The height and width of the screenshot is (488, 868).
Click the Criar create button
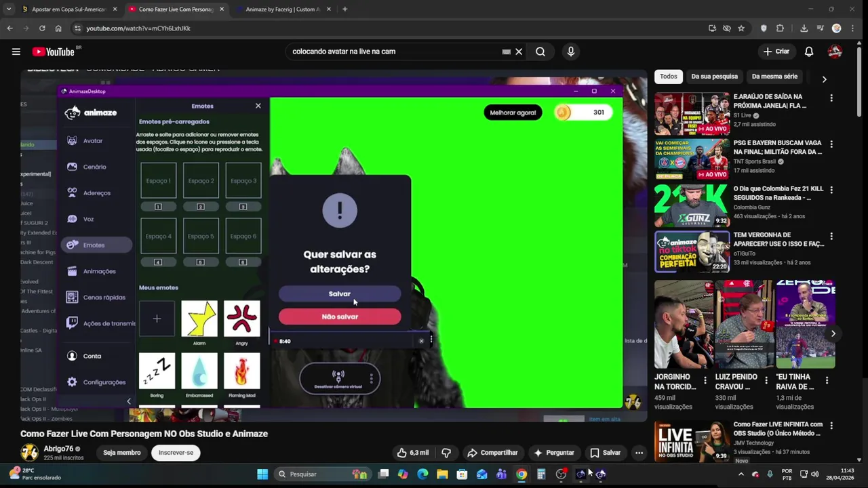coord(776,52)
